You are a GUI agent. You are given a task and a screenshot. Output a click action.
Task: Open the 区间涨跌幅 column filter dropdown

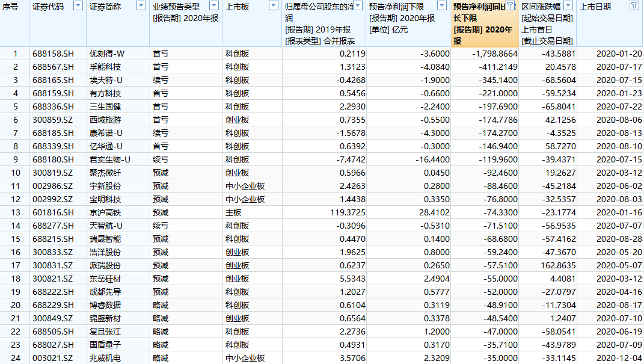pyautogui.click(x=568, y=6)
